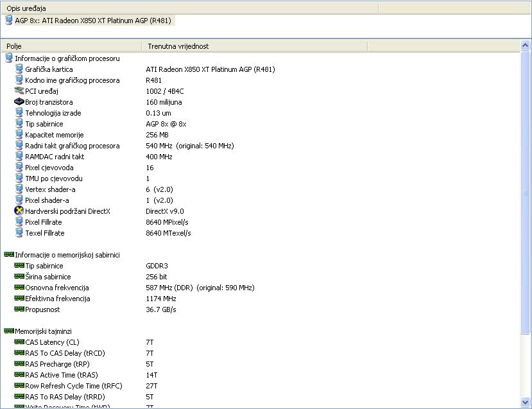Select the Informacije o memorijskoj sabirnici section
Screen dimensions: 532x409
[x=67, y=255]
